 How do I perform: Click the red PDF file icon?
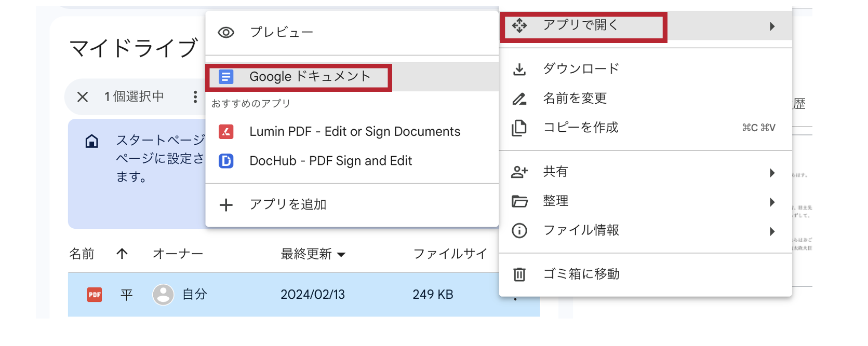(95, 295)
